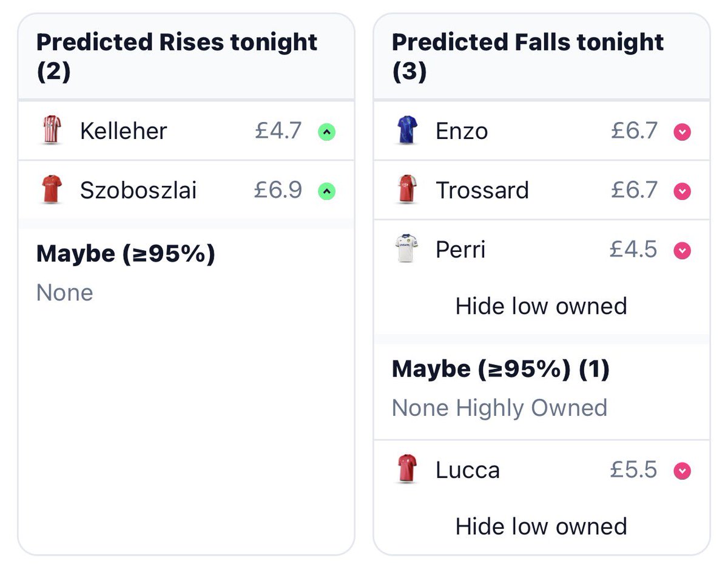This screenshot has width=728, height=578.
Task: Open Szoboszlai player name link
Action: tap(138, 191)
